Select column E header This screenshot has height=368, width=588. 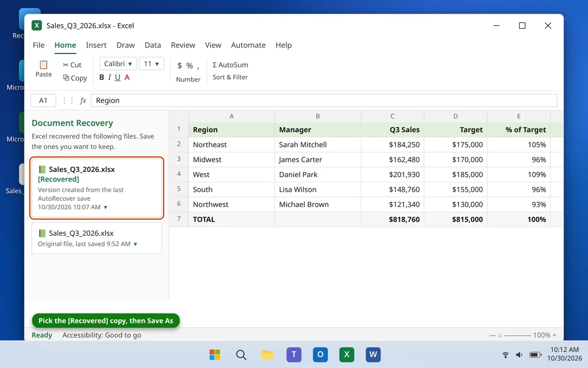tap(519, 116)
